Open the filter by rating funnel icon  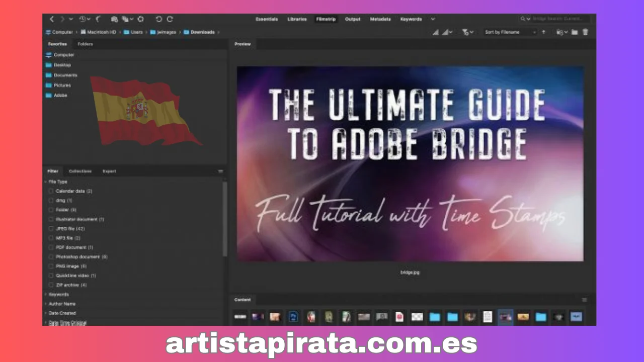[467, 32]
